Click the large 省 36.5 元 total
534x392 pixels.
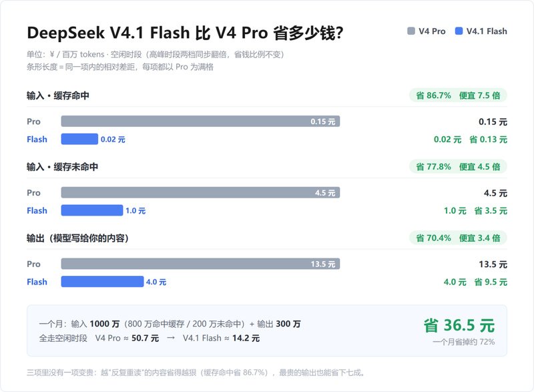pyautogui.click(x=459, y=325)
